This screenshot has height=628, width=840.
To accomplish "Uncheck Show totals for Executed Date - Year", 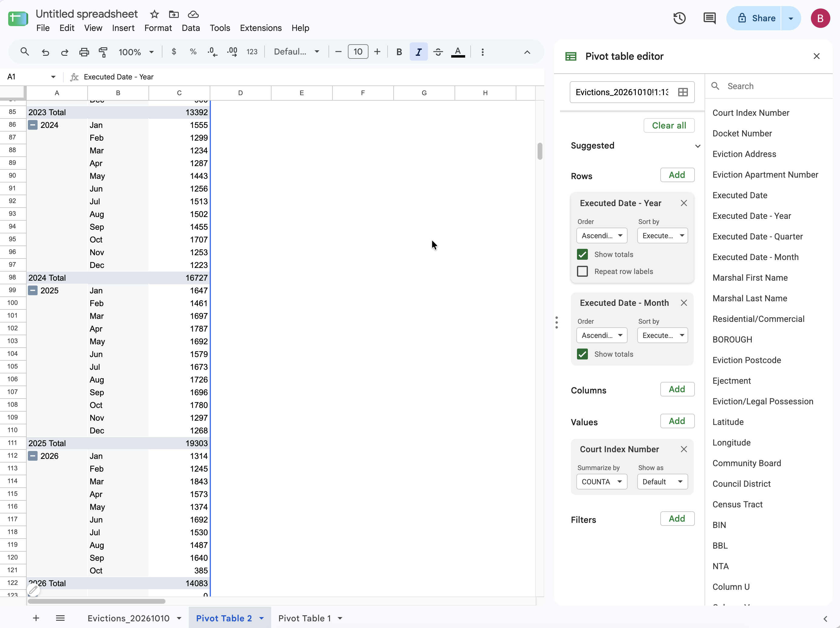I will click(582, 254).
